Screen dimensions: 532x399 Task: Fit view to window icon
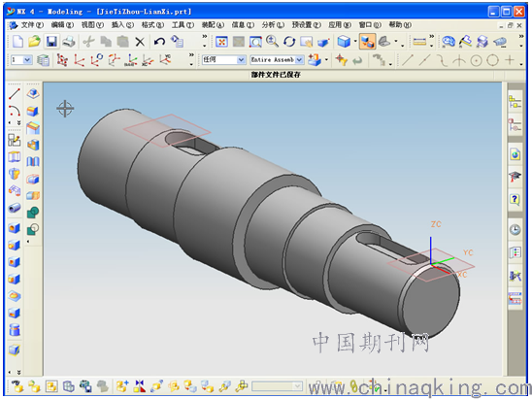[x=221, y=42]
